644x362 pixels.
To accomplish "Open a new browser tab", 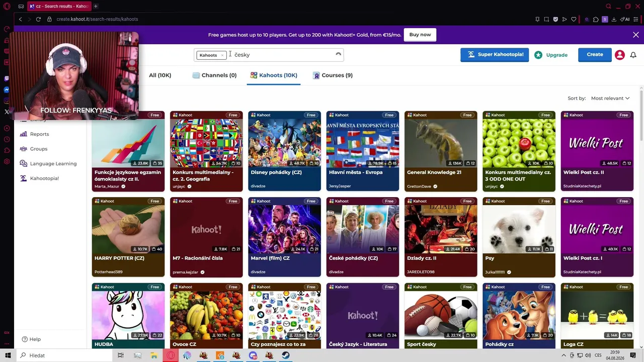I will coord(96,6).
